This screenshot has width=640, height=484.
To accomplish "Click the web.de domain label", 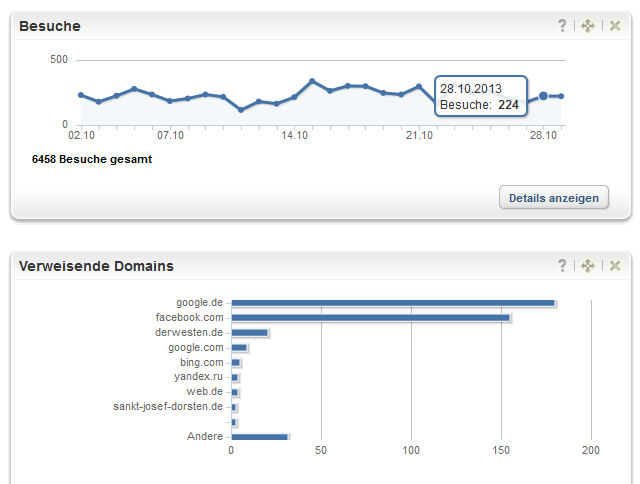I will click(x=204, y=392).
